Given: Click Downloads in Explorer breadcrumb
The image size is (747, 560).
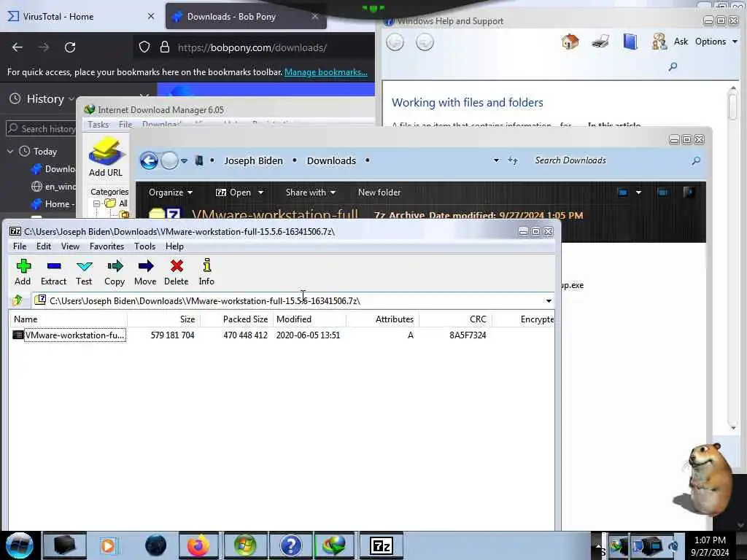Looking at the screenshot, I should tap(332, 161).
